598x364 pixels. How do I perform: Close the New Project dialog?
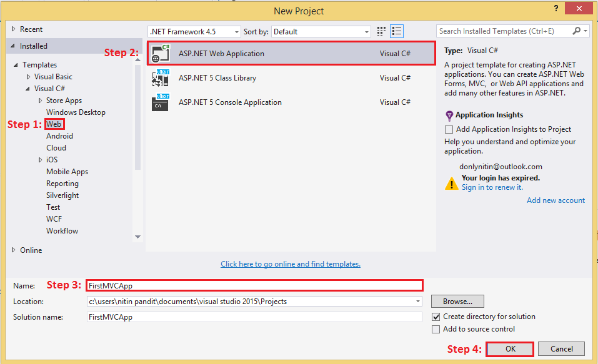(x=579, y=8)
